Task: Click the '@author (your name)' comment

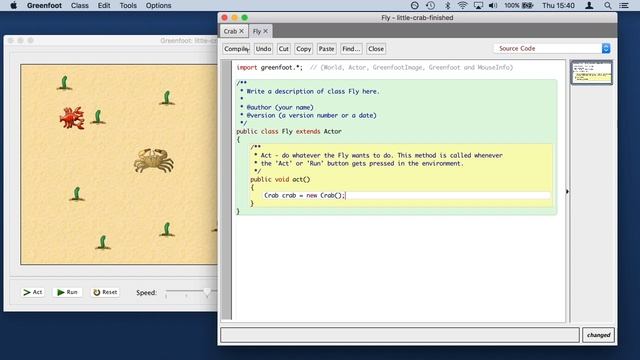Action: [280, 107]
